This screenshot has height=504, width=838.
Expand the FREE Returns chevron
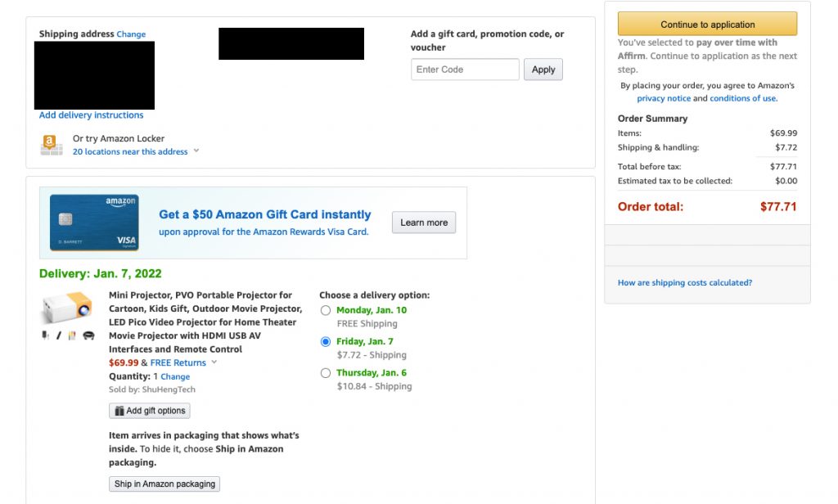pos(214,362)
